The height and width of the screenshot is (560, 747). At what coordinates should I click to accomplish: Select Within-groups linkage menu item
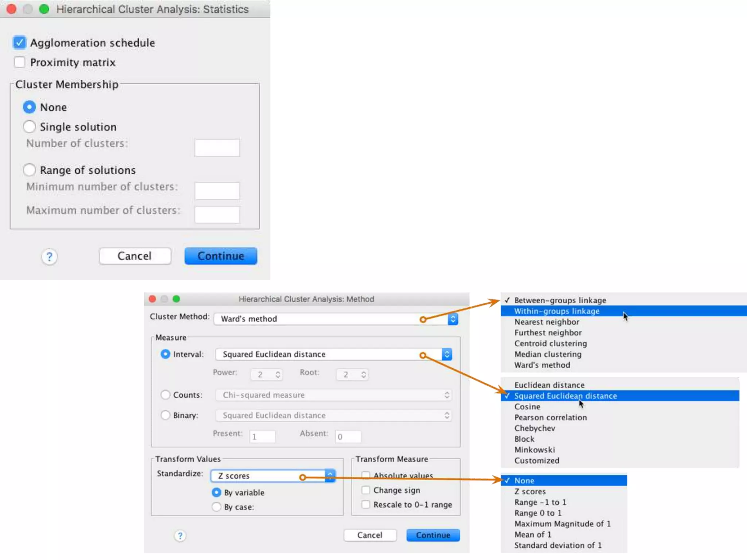[x=557, y=311]
